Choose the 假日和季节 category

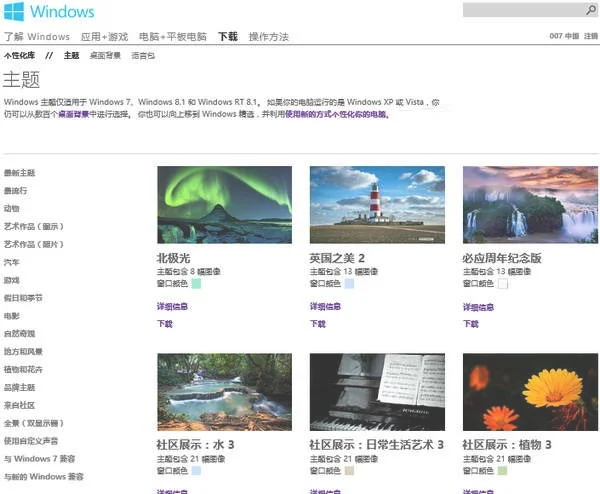pos(23,298)
